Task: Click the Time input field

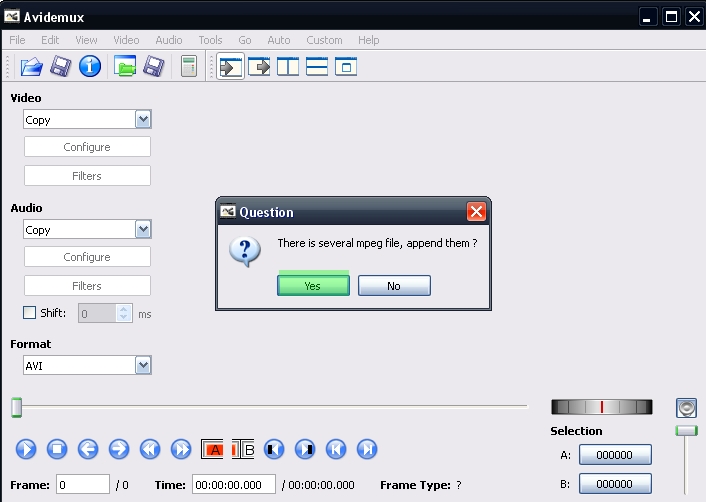Action: pos(234,484)
